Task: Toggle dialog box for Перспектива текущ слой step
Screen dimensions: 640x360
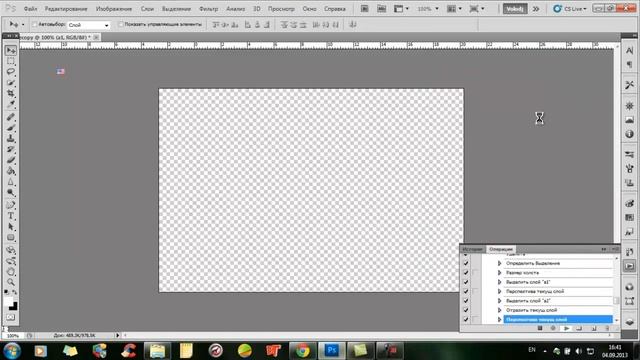Action: 476,291
